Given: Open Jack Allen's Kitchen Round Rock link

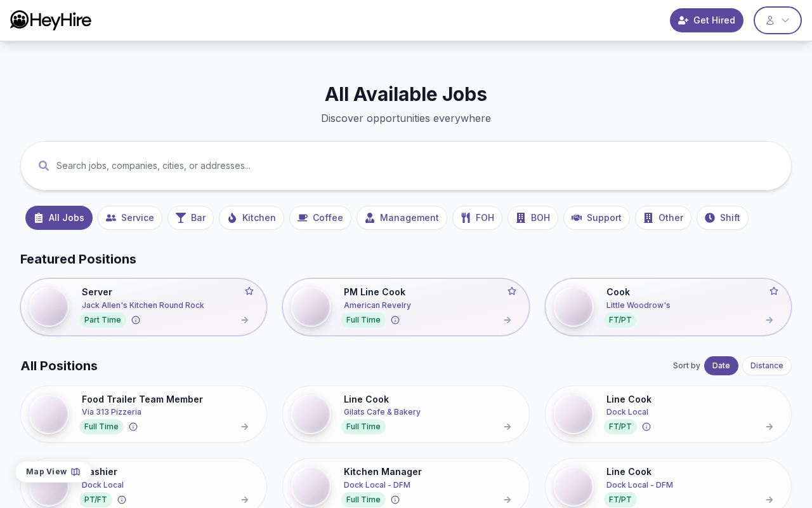Looking at the screenshot, I should pos(143,305).
